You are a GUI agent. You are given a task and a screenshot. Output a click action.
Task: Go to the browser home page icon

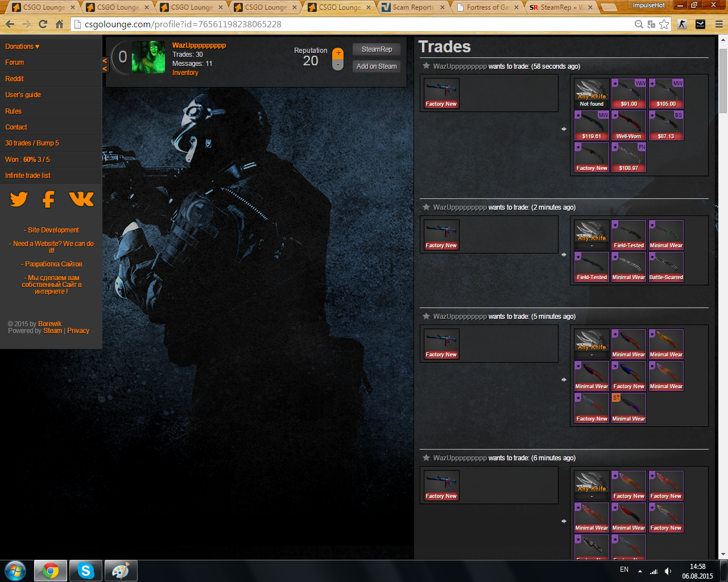[x=59, y=24]
